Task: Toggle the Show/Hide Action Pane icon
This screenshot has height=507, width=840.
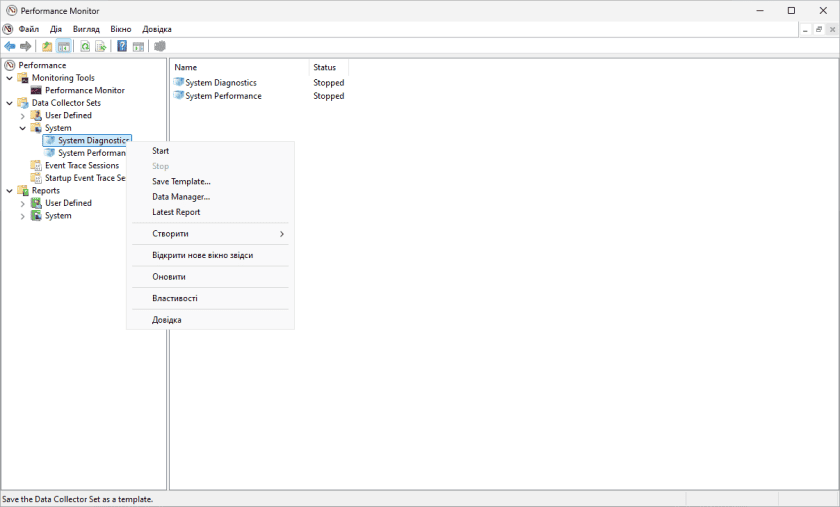Action: [139, 46]
